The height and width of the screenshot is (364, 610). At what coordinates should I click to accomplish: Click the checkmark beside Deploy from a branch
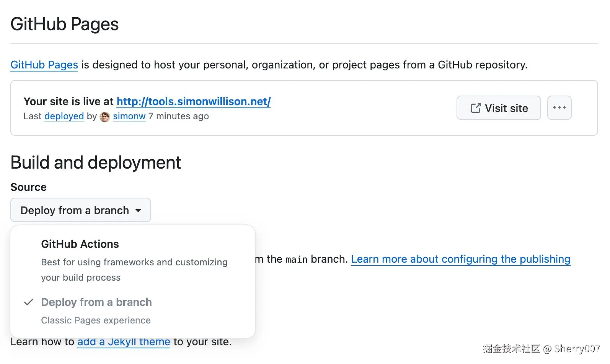pyautogui.click(x=29, y=302)
